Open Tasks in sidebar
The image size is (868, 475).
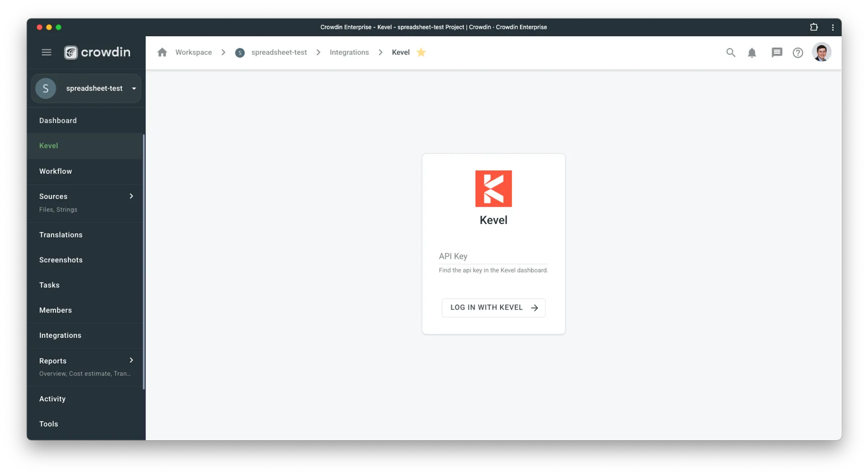(x=85, y=285)
